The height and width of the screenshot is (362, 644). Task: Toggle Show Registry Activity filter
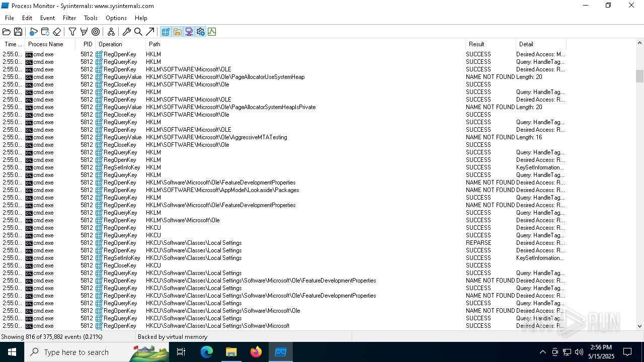click(x=166, y=32)
